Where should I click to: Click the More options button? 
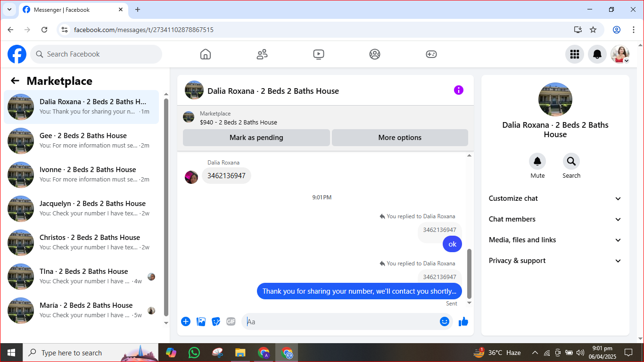(400, 138)
